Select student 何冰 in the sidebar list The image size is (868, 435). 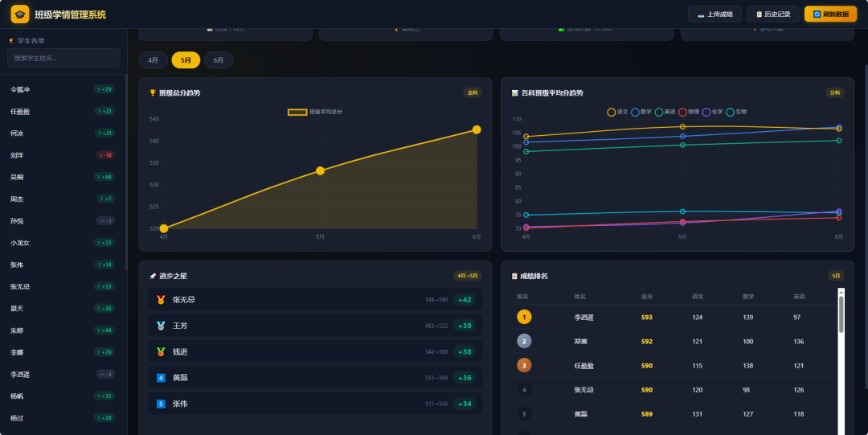point(63,133)
